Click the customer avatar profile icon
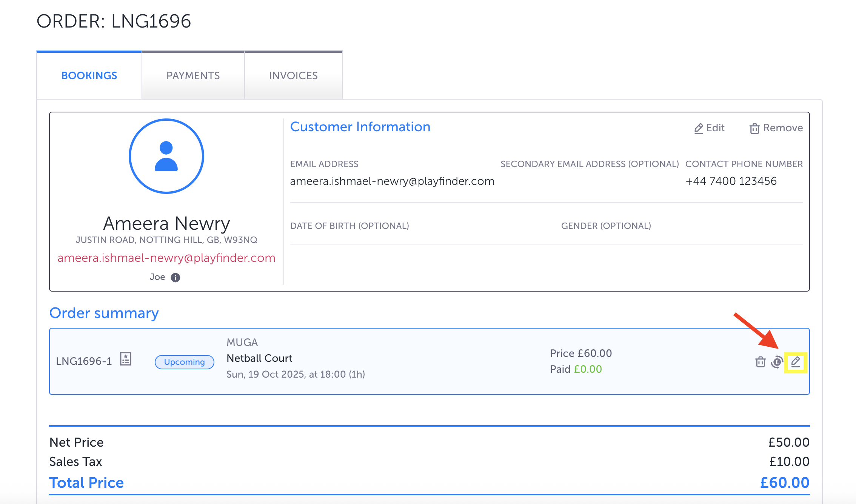The width and height of the screenshot is (856, 504). (166, 156)
